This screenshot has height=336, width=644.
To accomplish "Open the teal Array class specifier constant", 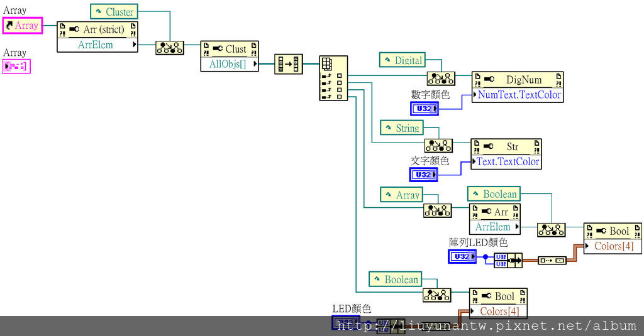I will coord(402,195).
